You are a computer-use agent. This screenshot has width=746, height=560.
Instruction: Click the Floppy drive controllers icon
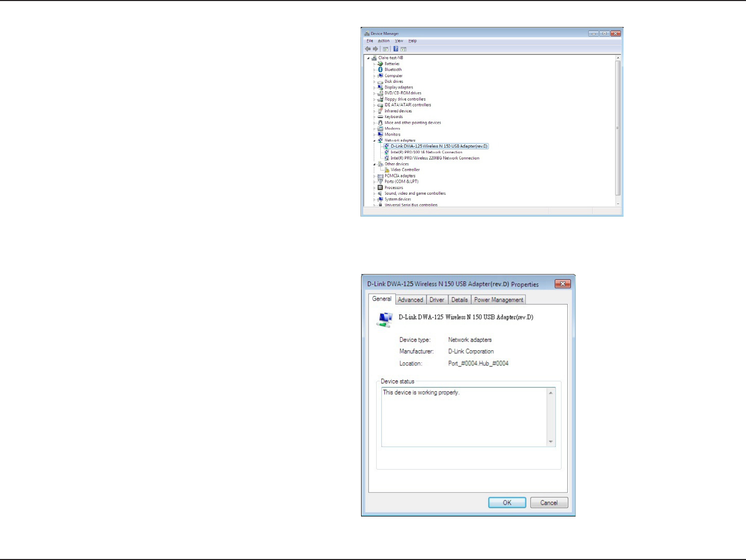(380, 99)
